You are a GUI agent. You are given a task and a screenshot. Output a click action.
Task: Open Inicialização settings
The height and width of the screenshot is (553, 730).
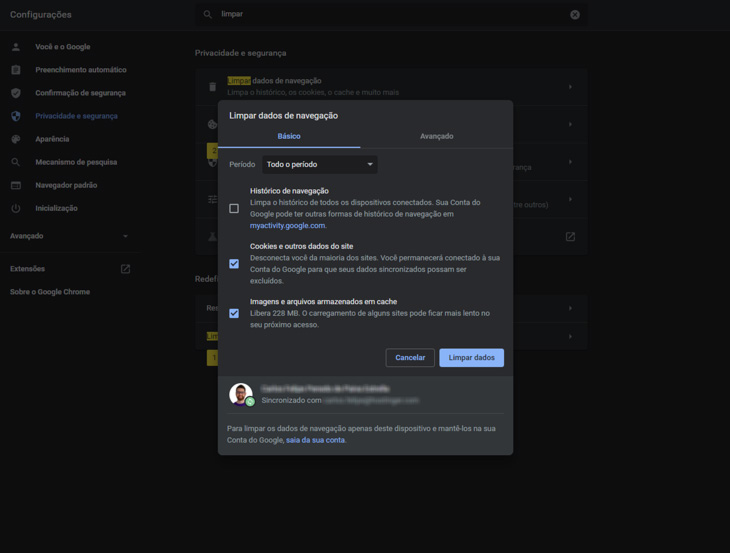pos(56,208)
